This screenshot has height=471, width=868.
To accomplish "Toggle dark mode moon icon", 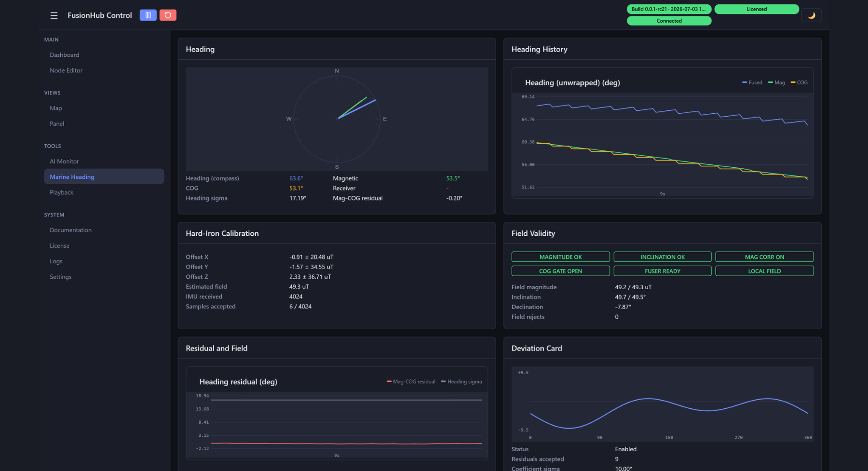I will (x=812, y=15).
